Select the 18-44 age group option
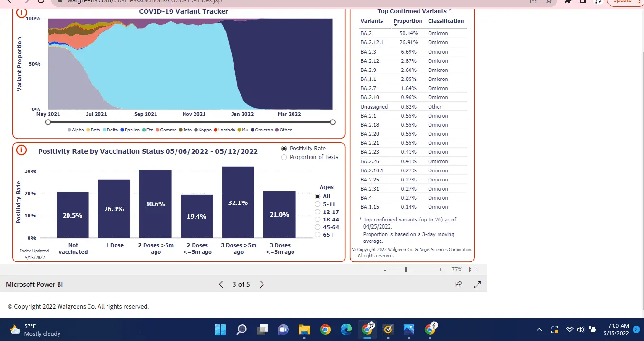This screenshot has height=341, width=644. [x=318, y=220]
